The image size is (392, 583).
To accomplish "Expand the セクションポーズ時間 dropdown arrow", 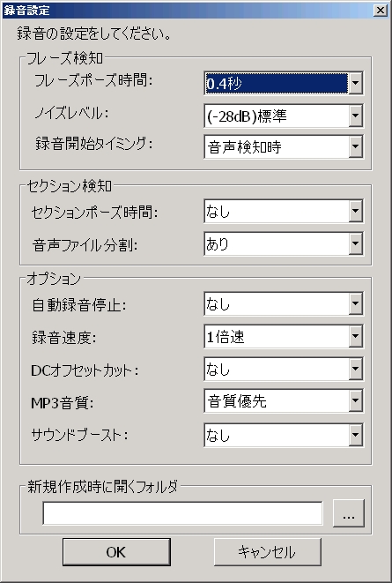I will tap(355, 211).
